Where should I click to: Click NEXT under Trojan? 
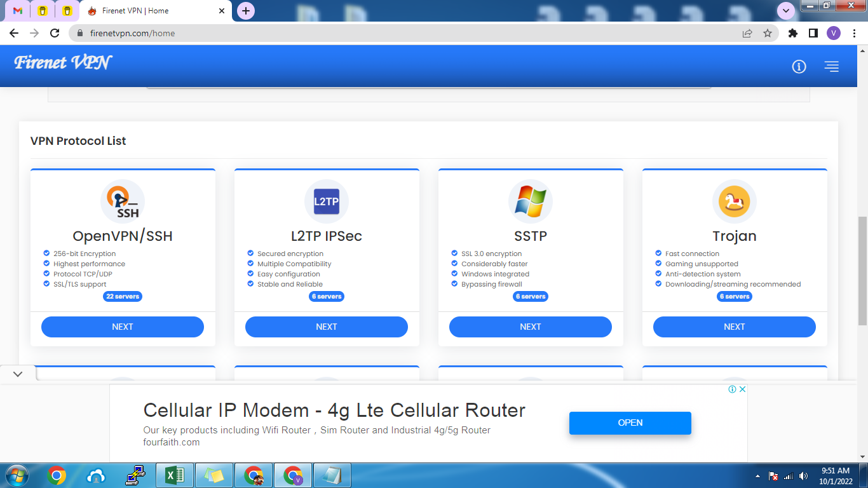pyautogui.click(x=735, y=327)
